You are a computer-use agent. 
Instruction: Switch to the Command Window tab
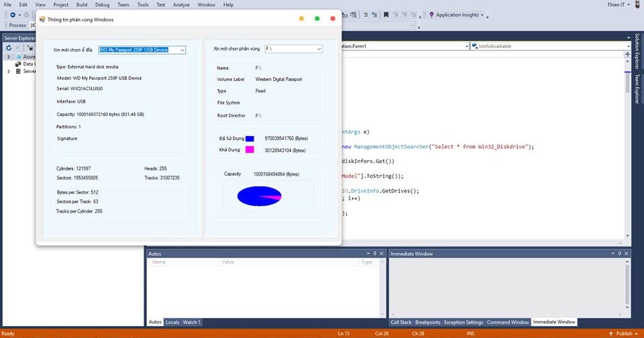point(508,323)
